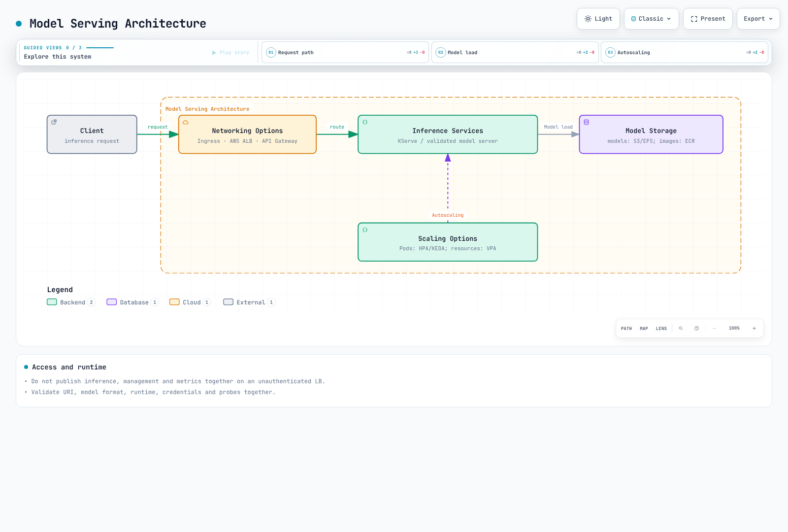Zoom out with the minus button
The image size is (788, 532).
(714, 328)
